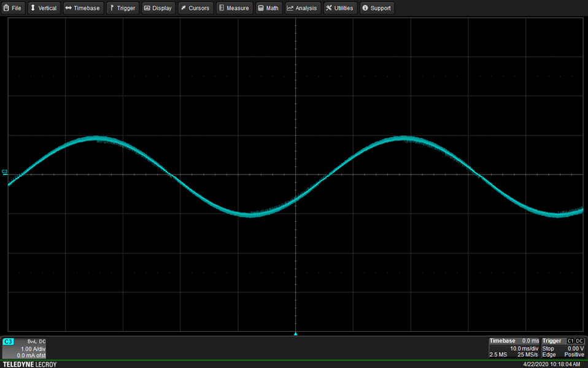Viewport: 588px width, 368px height.
Task: Open the Display menu
Action: click(x=158, y=8)
